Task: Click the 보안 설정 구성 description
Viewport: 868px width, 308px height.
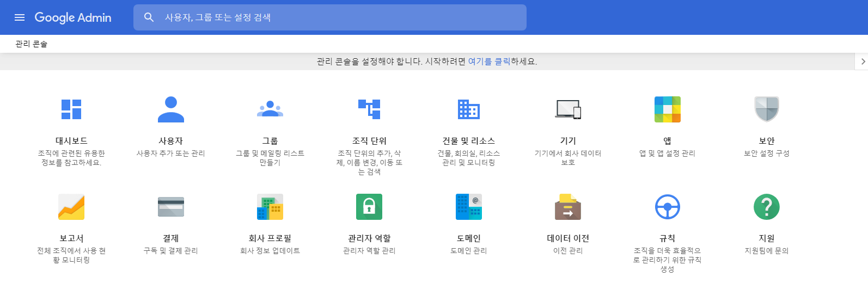Action: 767,153
